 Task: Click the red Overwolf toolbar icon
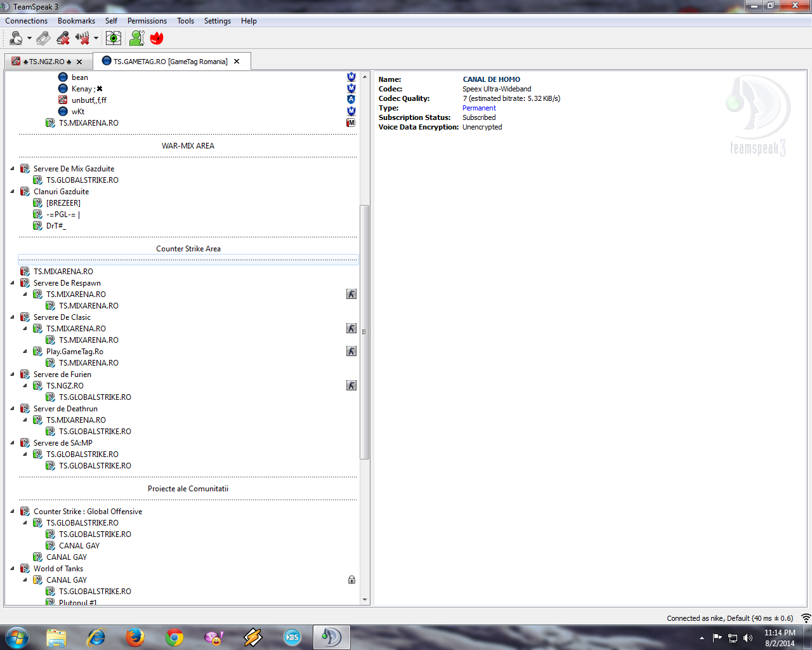pyautogui.click(x=157, y=39)
